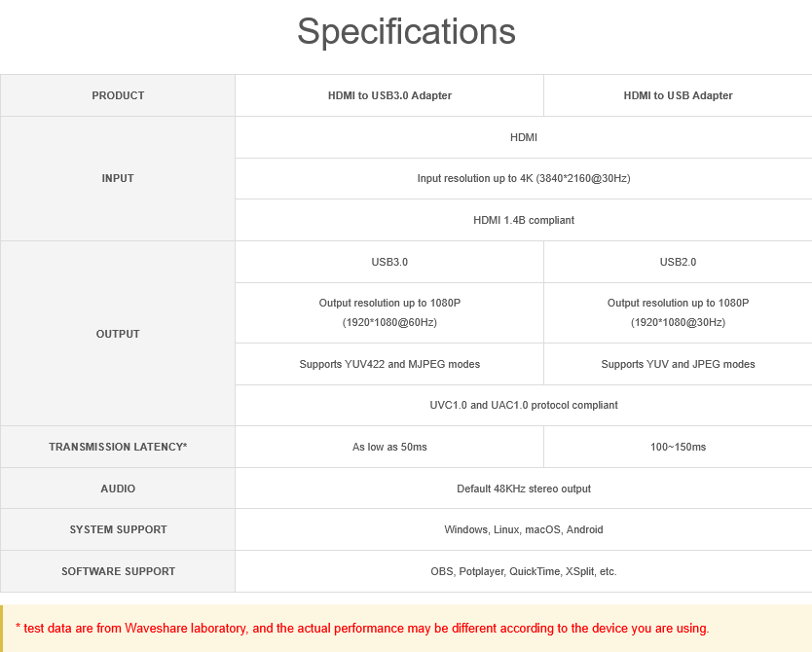Click the Specifications heading
This screenshot has height=652, width=812.
[406, 31]
